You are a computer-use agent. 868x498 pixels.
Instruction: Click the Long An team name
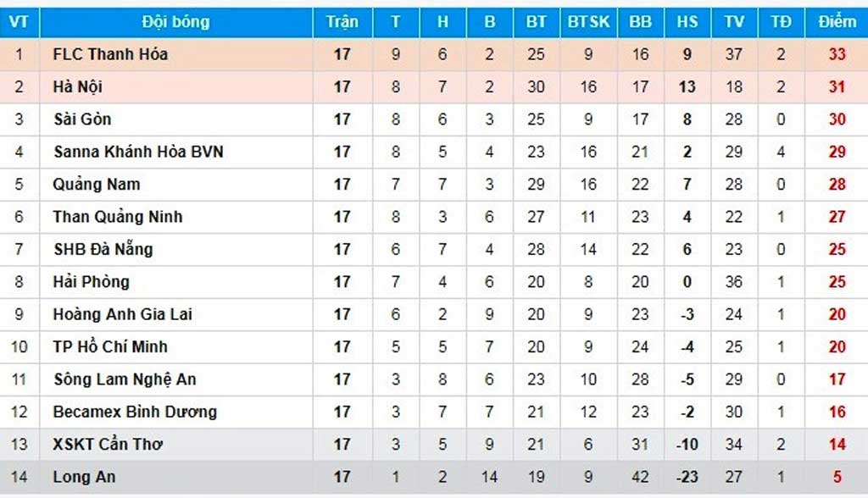tap(85, 477)
